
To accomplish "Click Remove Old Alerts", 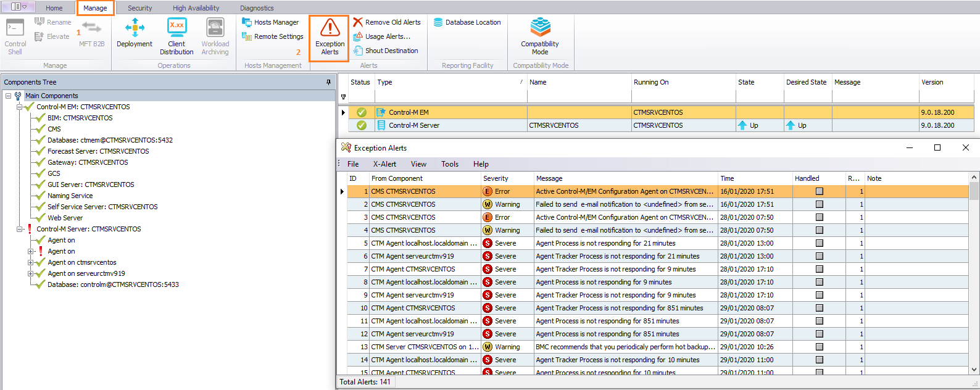I will click(387, 22).
